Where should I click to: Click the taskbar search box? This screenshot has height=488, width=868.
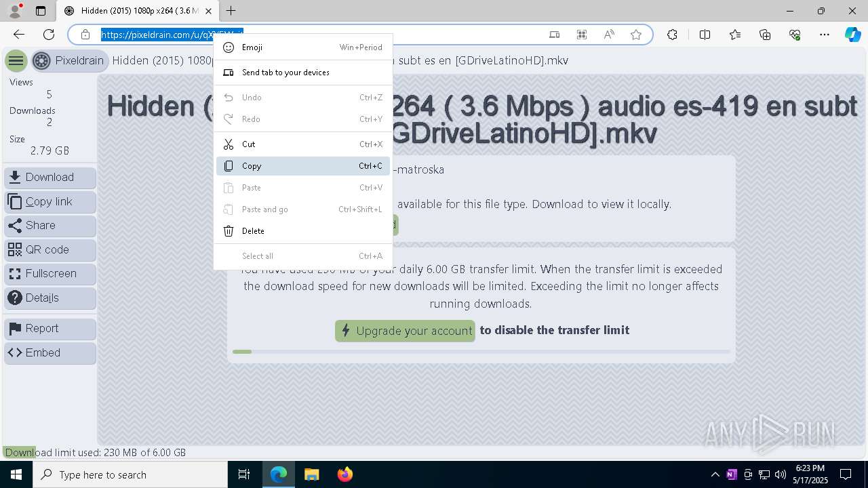coord(130,474)
